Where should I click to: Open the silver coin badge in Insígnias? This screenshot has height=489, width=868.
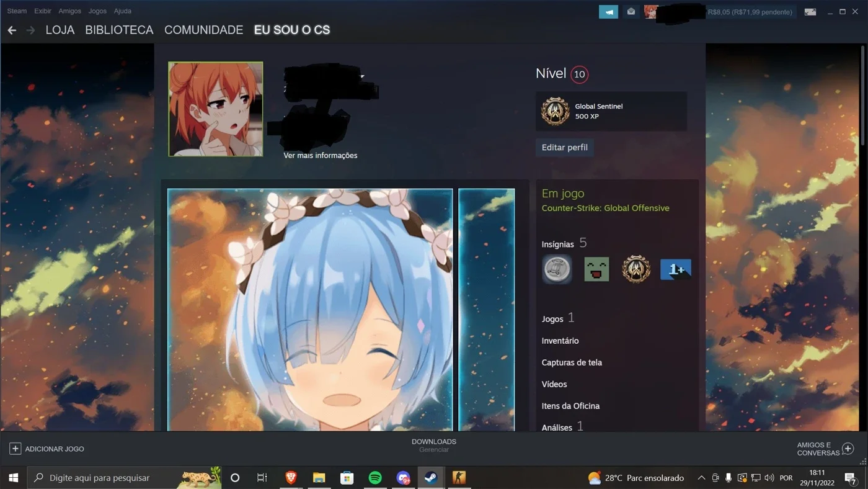point(557,269)
